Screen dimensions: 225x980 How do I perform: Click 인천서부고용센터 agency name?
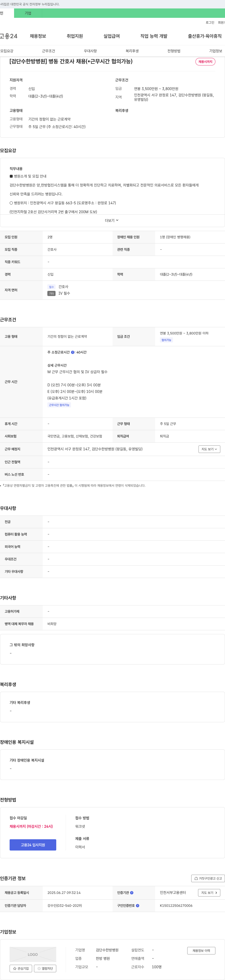173,893
